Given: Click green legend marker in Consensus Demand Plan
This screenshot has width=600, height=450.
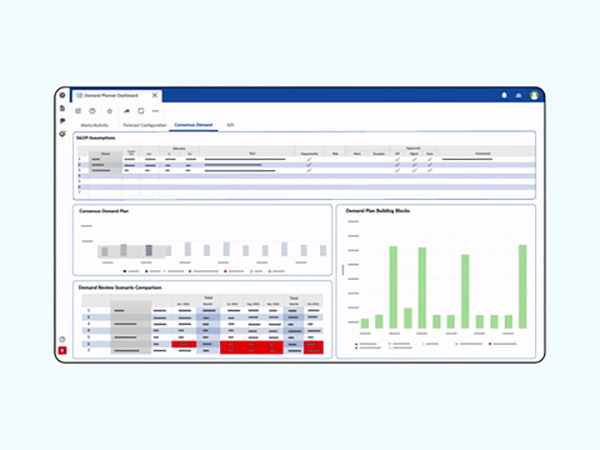Looking at the screenshot, I should click(251, 271).
